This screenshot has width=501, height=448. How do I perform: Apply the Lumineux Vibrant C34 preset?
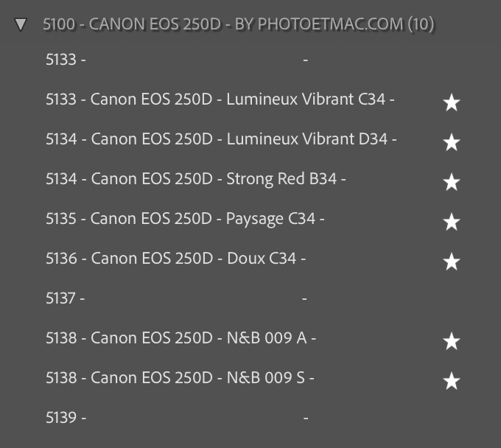pos(220,99)
